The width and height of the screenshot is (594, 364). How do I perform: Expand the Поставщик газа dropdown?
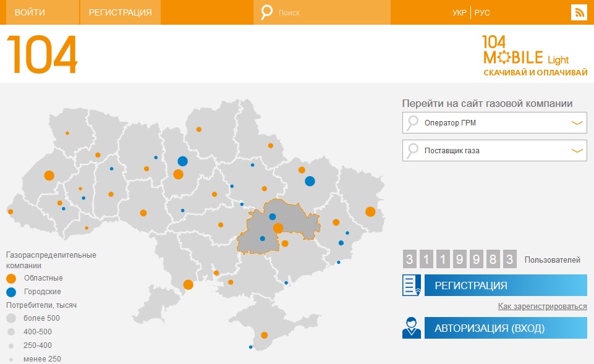point(493,150)
